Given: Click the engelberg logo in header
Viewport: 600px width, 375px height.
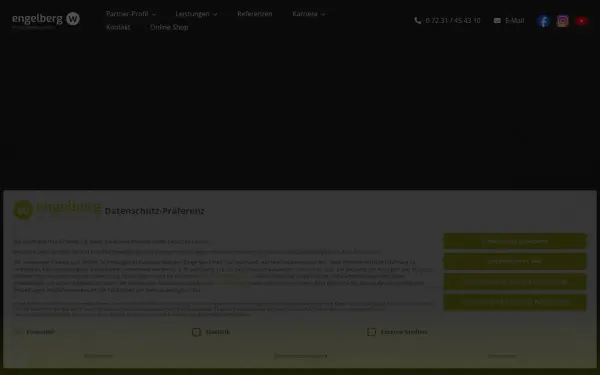Looking at the screenshot, I should click(x=46, y=20).
